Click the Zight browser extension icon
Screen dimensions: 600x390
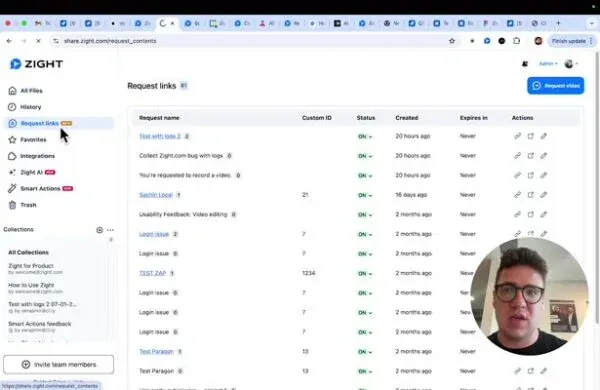click(x=487, y=41)
